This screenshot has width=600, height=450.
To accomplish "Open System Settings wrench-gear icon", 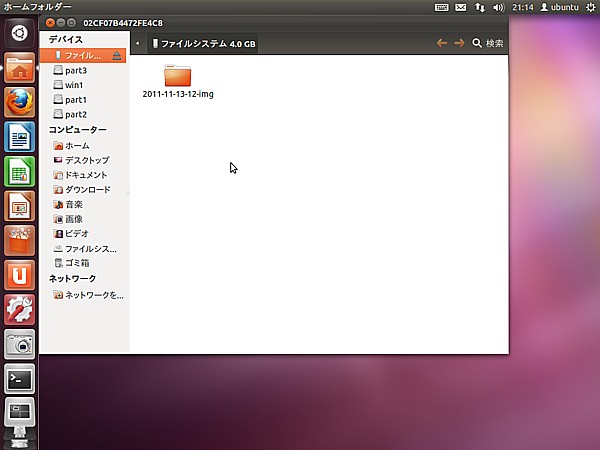I will [19, 310].
